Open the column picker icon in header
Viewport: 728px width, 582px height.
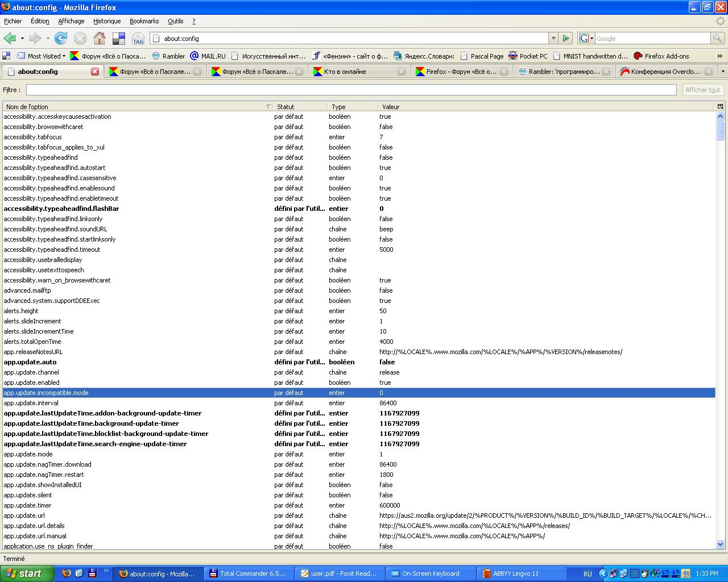click(x=720, y=106)
